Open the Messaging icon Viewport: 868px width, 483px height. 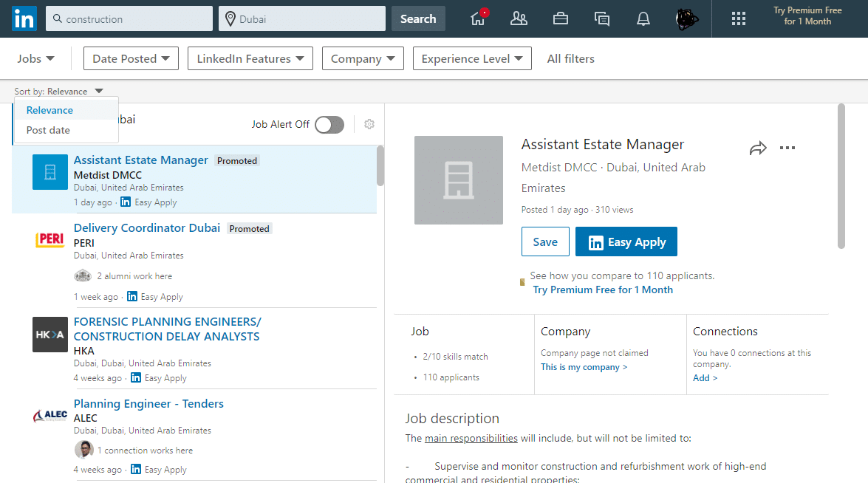[x=601, y=18]
